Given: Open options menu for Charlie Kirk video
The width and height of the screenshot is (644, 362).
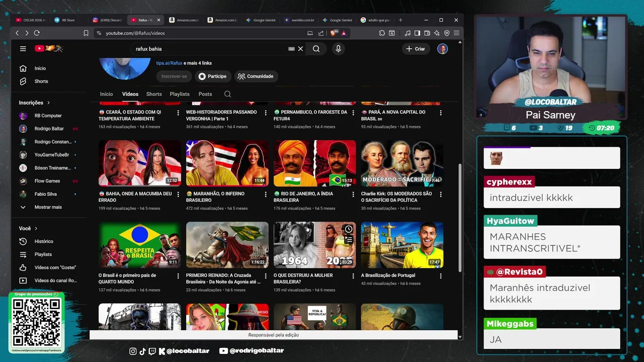Looking at the screenshot, I should 441,195.
